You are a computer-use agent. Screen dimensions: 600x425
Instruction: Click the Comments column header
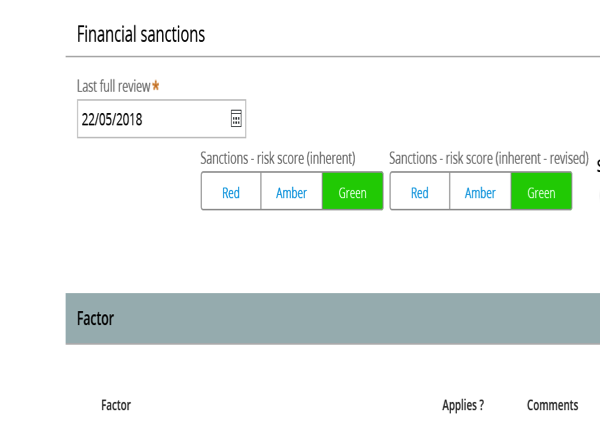pos(552,405)
